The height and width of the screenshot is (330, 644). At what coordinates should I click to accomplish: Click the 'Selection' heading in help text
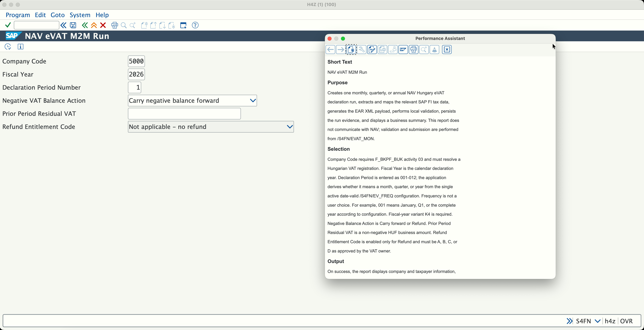338,149
